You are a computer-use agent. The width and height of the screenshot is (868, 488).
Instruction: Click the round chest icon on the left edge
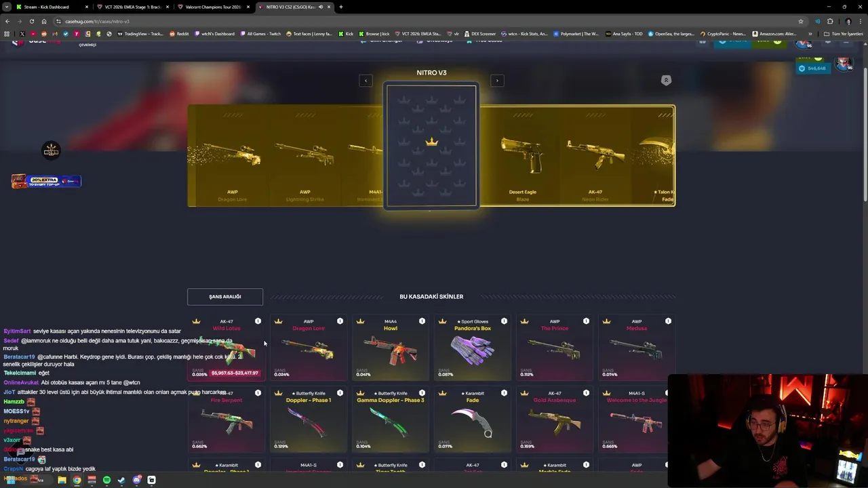point(51,150)
